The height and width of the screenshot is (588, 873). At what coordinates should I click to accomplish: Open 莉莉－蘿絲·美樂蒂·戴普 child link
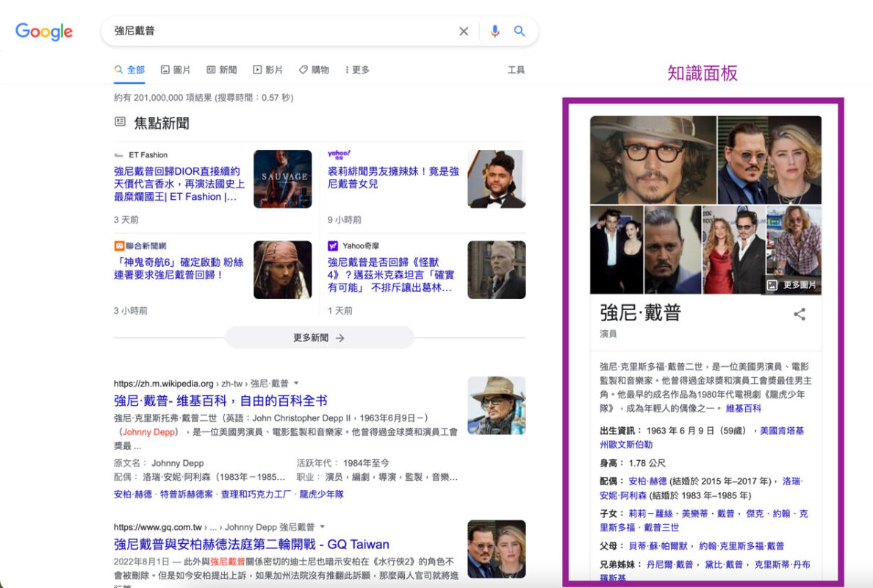click(681, 513)
